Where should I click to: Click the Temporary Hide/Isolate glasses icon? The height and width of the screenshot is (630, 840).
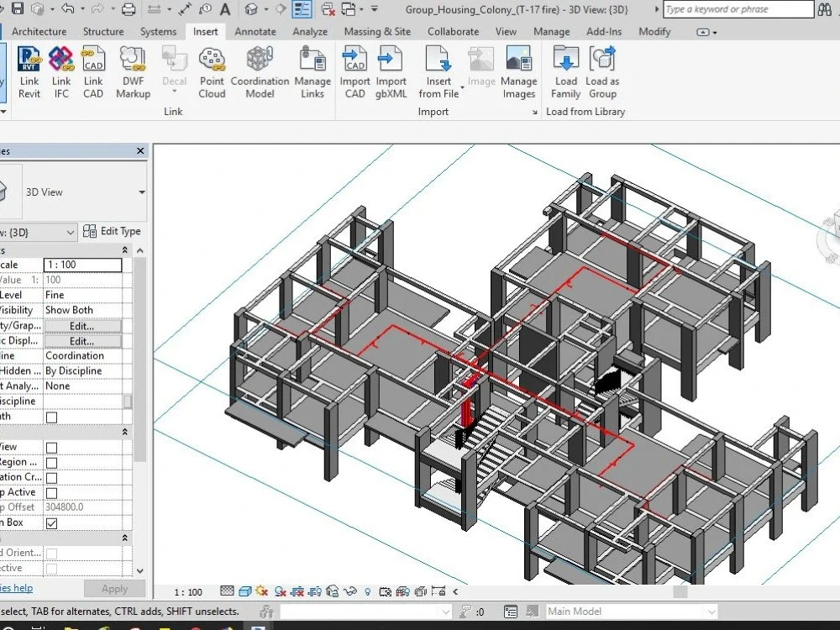click(349, 591)
